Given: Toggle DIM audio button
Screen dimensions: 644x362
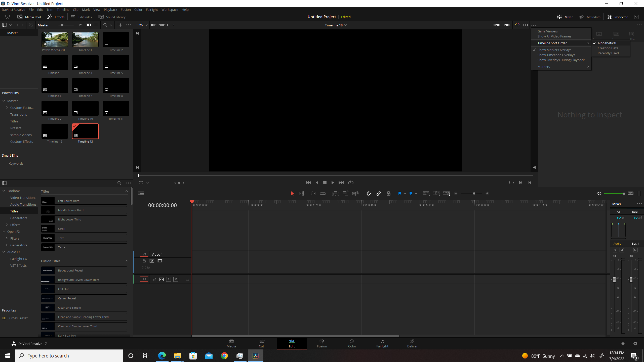Looking at the screenshot, I should [630, 193].
